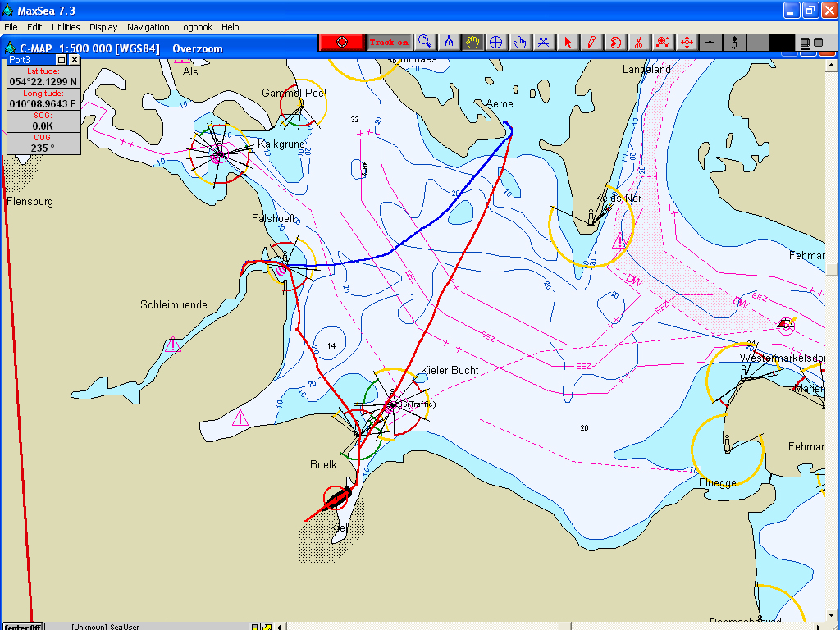
Task: Click the black ship icon near Kiel
Action: [x=338, y=497]
